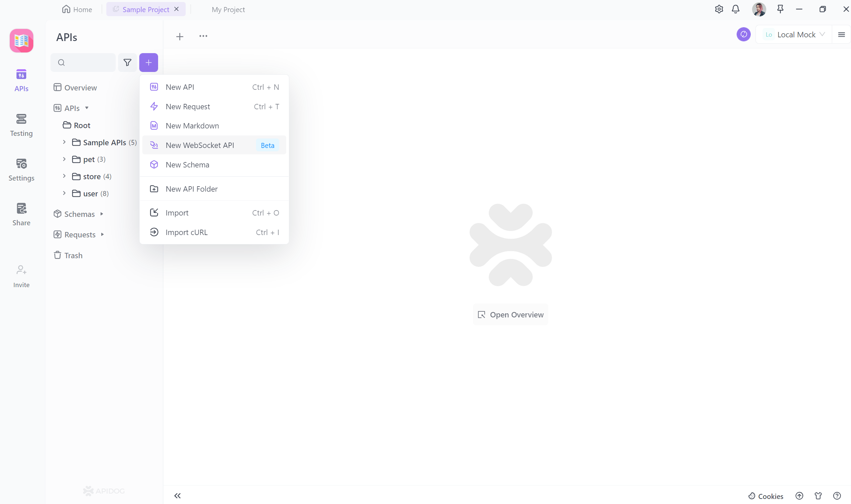Expand the pet folder tree item
Viewport: 851px width, 504px height.
64,159
